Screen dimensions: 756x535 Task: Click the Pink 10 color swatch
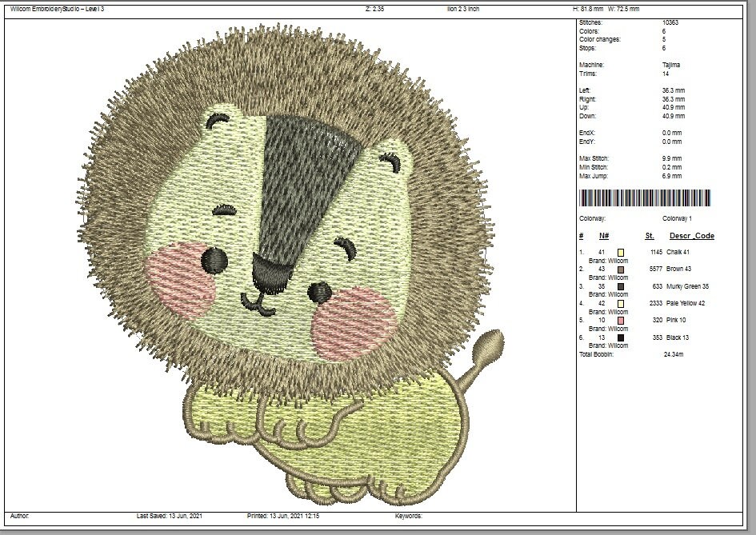621,321
